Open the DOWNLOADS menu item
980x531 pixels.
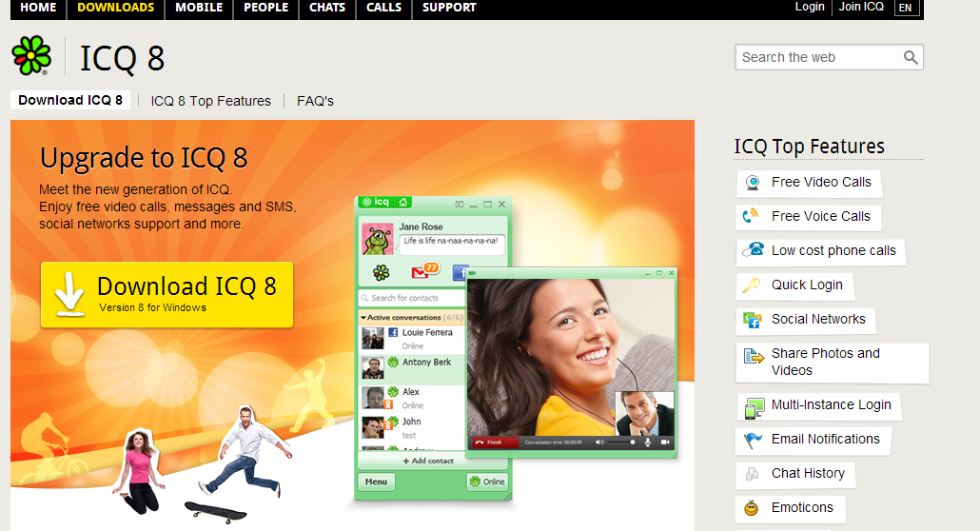(115, 8)
